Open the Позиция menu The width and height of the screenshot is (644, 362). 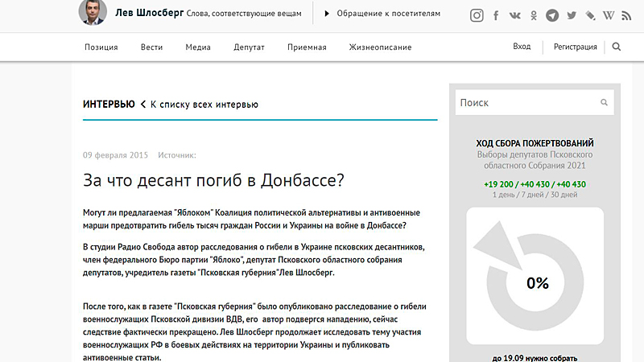101,47
